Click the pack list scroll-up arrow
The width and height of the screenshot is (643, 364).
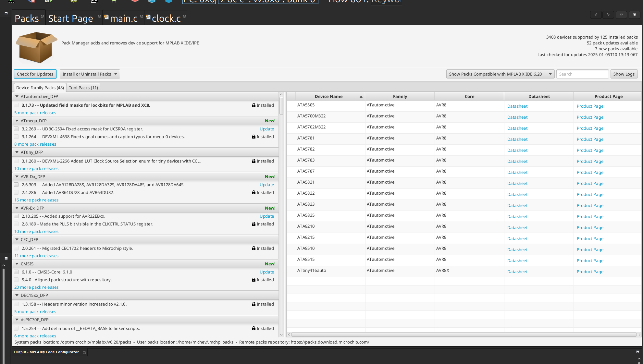[281, 94]
